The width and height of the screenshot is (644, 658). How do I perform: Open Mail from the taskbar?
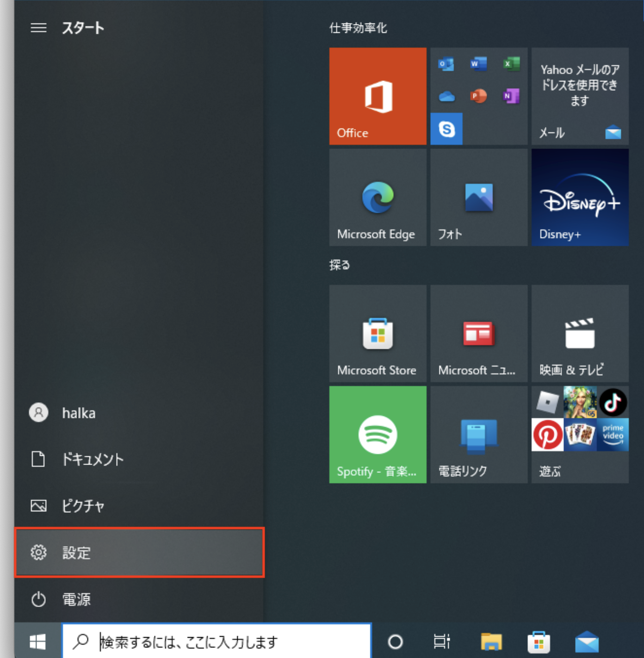tap(588, 642)
